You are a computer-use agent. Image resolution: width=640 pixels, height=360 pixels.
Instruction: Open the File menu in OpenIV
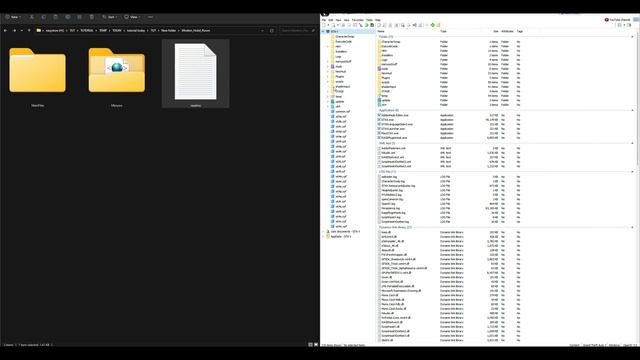tap(324, 20)
